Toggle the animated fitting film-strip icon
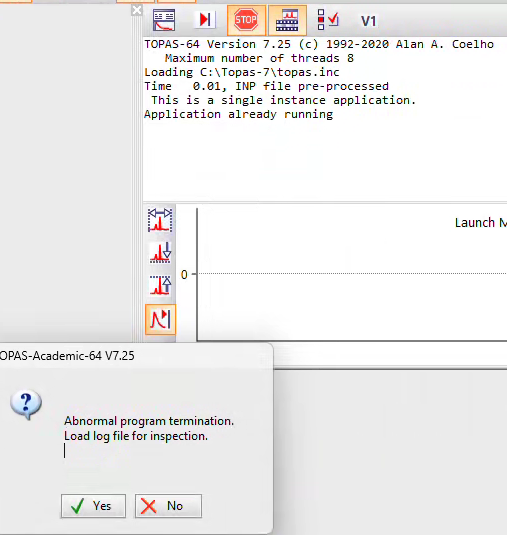 (287, 20)
